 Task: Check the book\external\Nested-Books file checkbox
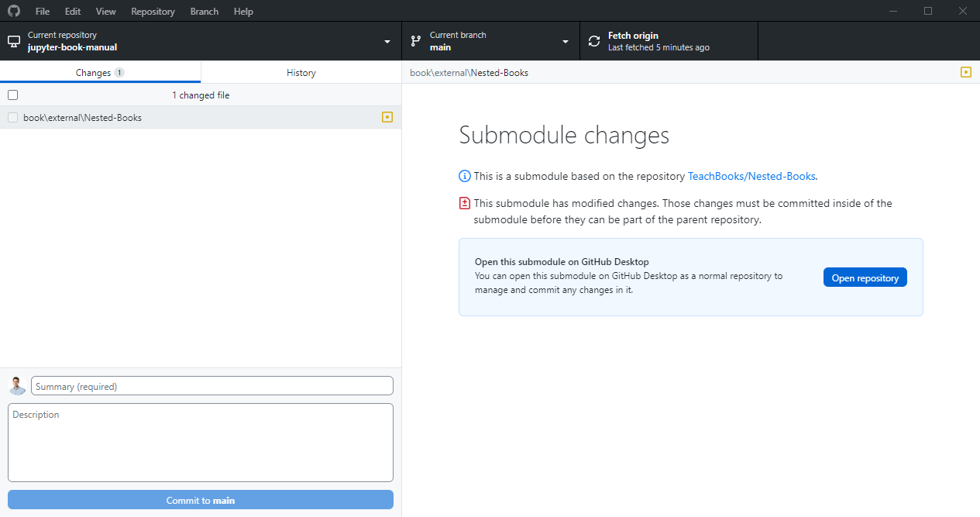coord(12,118)
